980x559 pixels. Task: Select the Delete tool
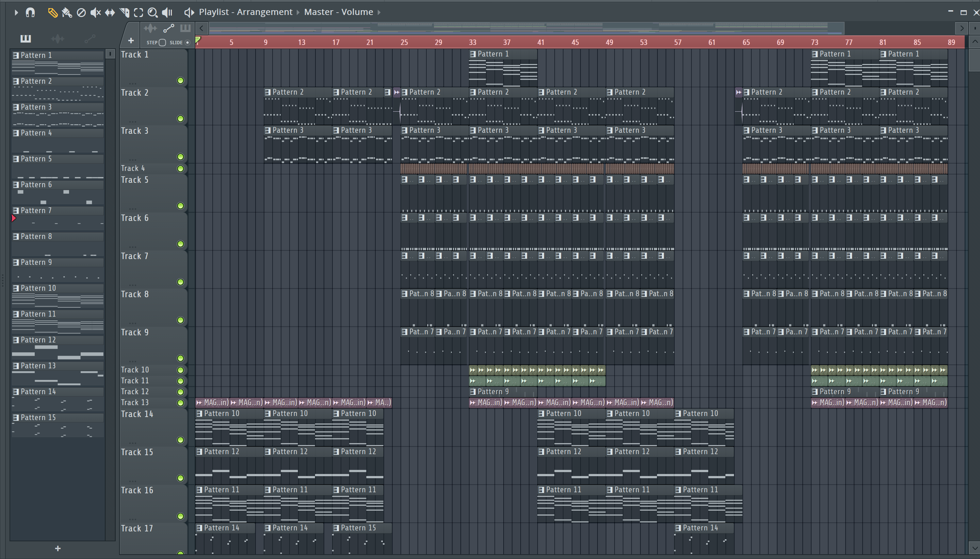click(81, 12)
